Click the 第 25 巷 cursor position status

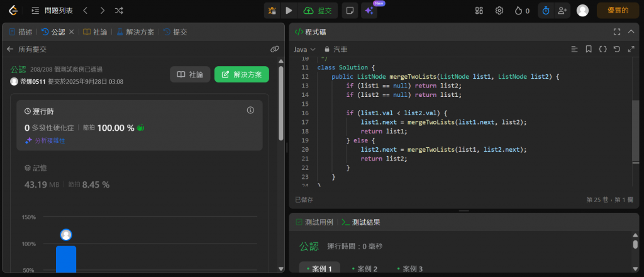click(610, 200)
